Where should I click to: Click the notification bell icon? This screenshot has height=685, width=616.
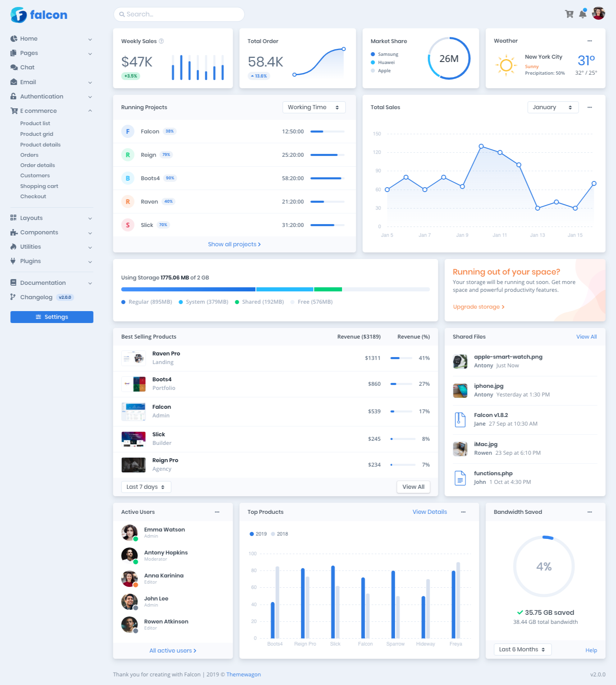coord(583,14)
